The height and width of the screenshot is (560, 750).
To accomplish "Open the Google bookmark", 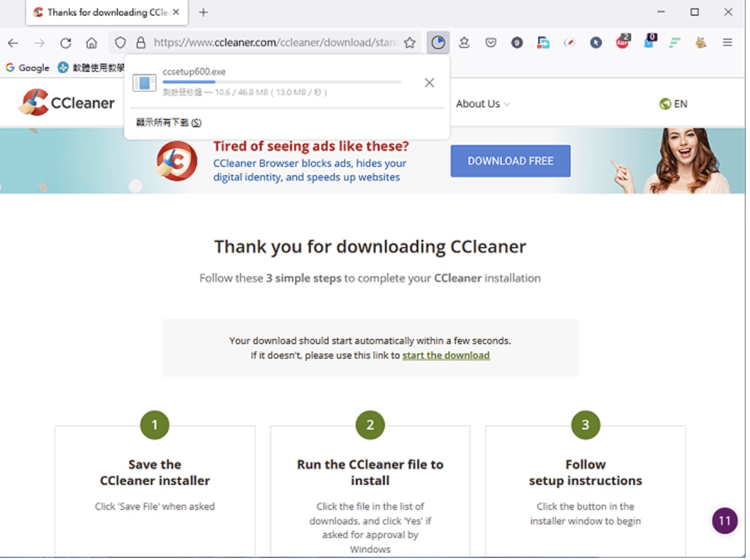I will tap(28, 67).
